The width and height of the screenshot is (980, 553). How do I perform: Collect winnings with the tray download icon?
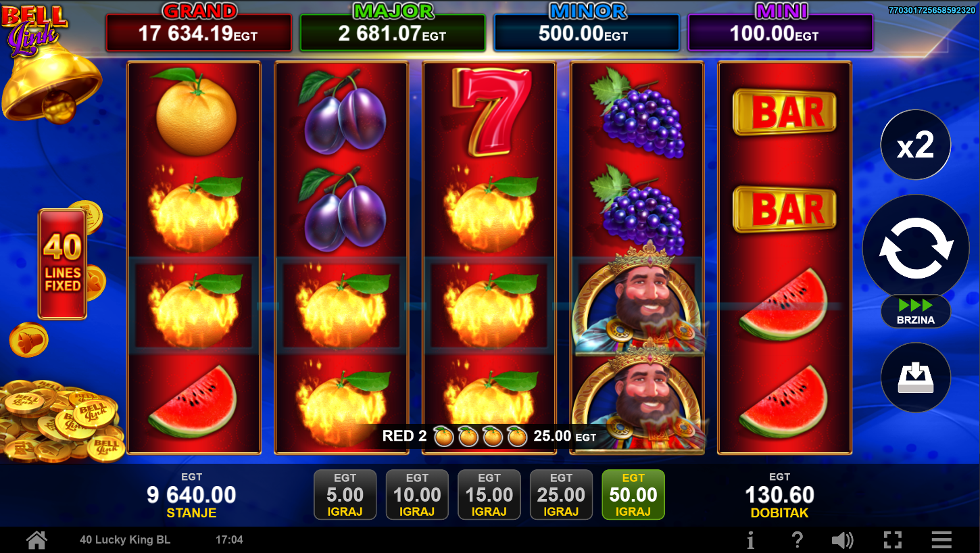(915, 377)
